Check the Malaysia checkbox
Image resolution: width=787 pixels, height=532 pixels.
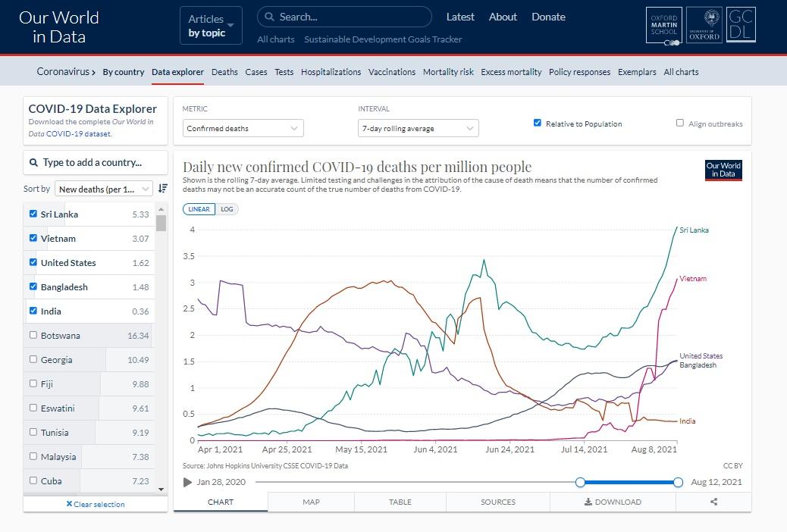[x=33, y=456]
